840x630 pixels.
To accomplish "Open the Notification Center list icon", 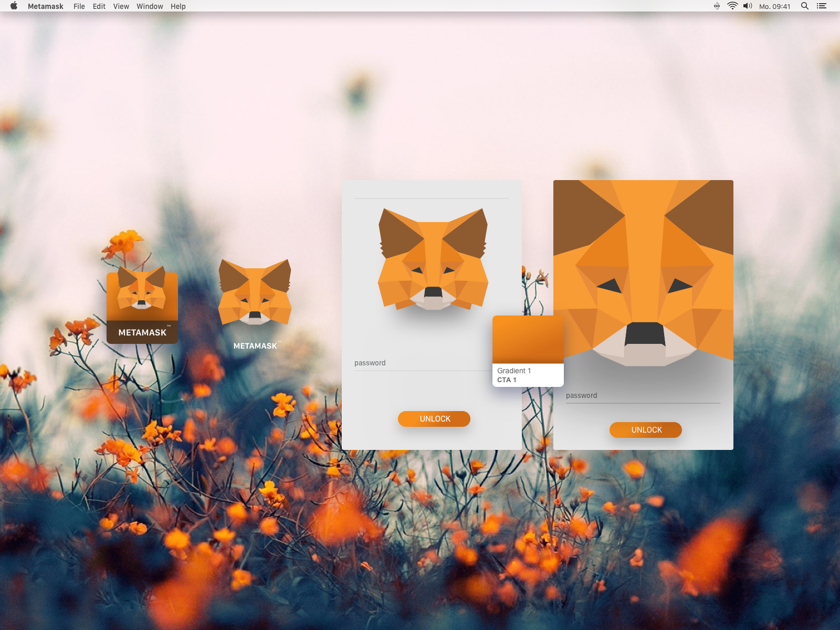I will 822,6.
